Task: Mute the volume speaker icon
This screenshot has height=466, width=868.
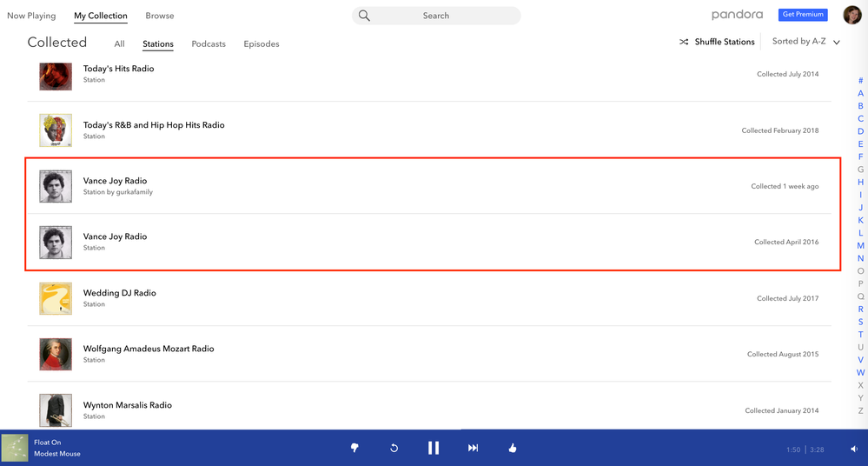Action: pos(854,449)
